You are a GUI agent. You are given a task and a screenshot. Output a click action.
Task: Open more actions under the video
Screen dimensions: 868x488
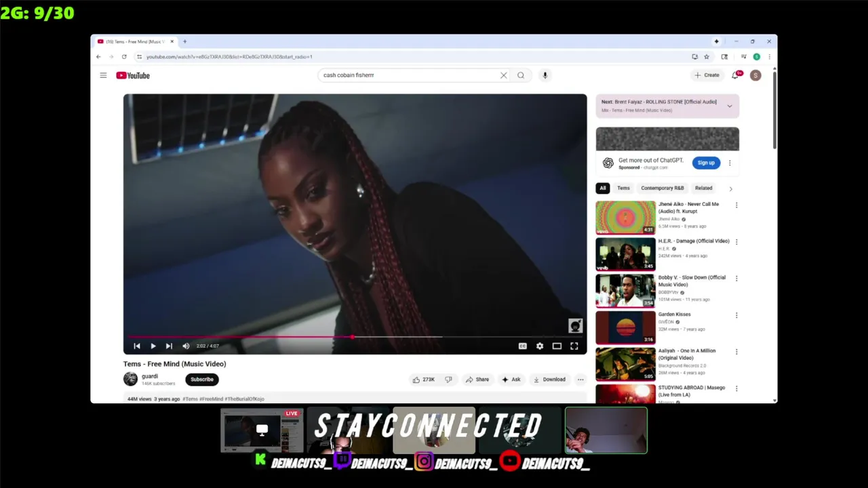pos(580,380)
